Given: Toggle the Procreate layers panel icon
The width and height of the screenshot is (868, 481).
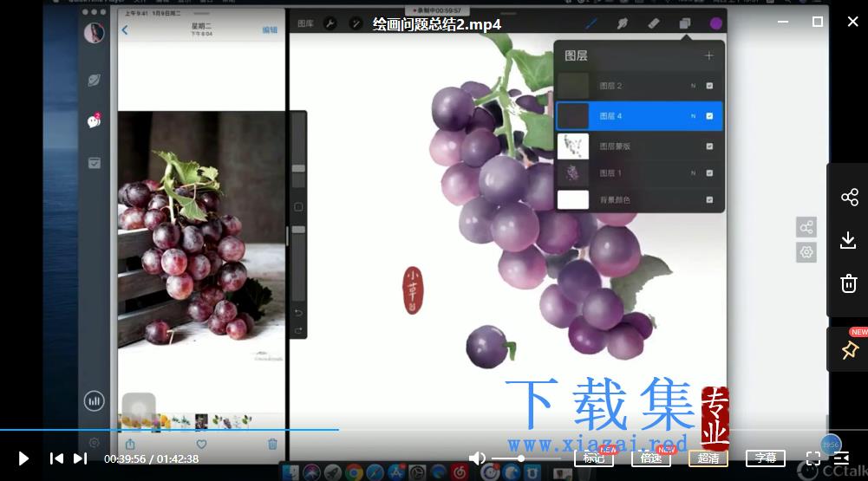Looking at the screenshot, I should point(685,23).
